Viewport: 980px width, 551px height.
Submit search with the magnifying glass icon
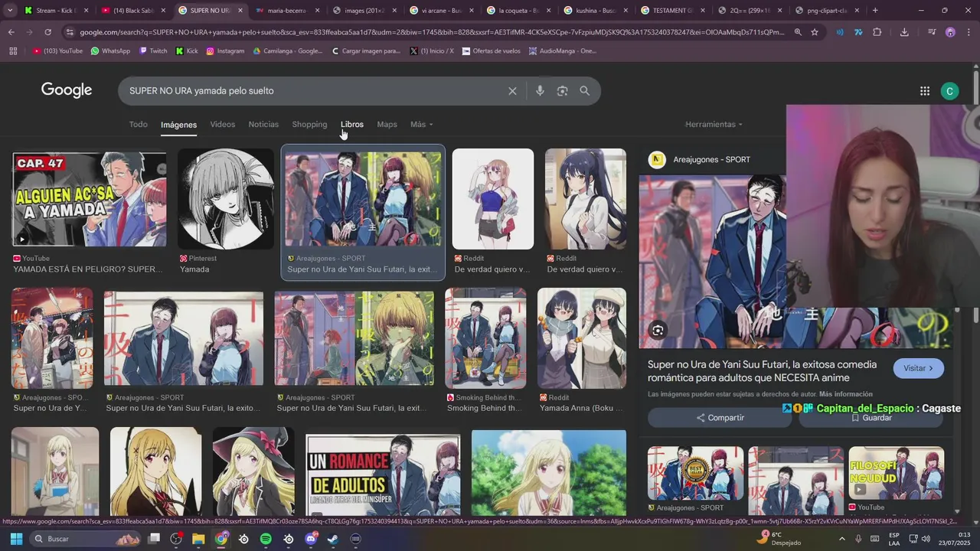click(585, 91)
